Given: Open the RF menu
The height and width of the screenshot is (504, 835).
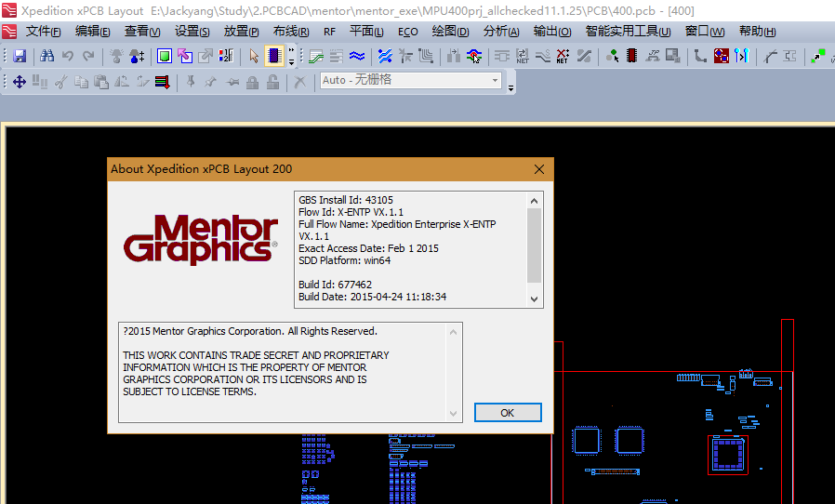Looking at the screenshot, I should click(x=329, y=32).
